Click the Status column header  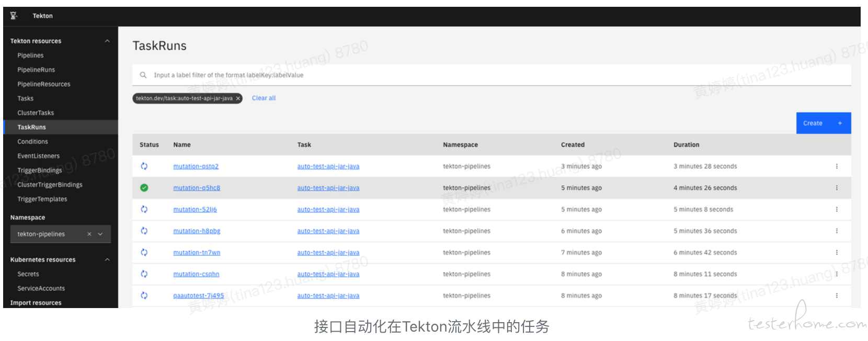pos(149,145)
